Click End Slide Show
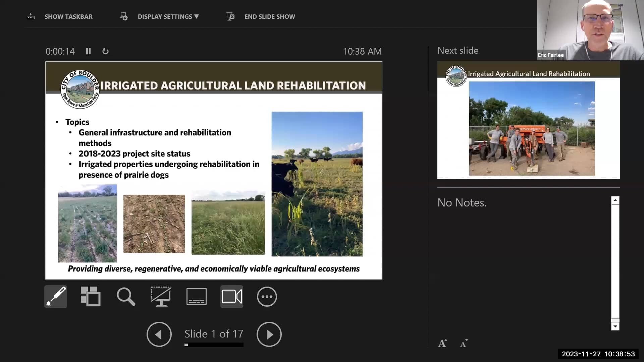Viewport: 644px width, 362px height. pyautogui.click(x=270, y=16)
